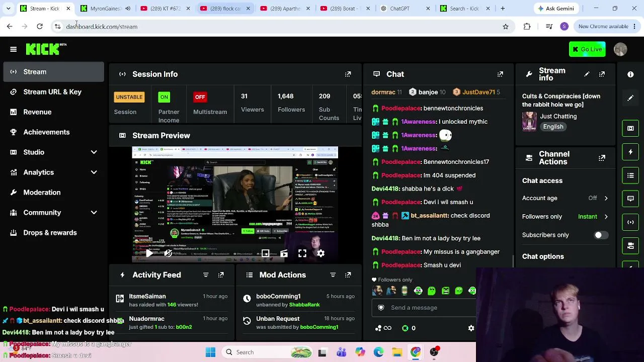Focus the browser address bar

[x=282, y=27]
